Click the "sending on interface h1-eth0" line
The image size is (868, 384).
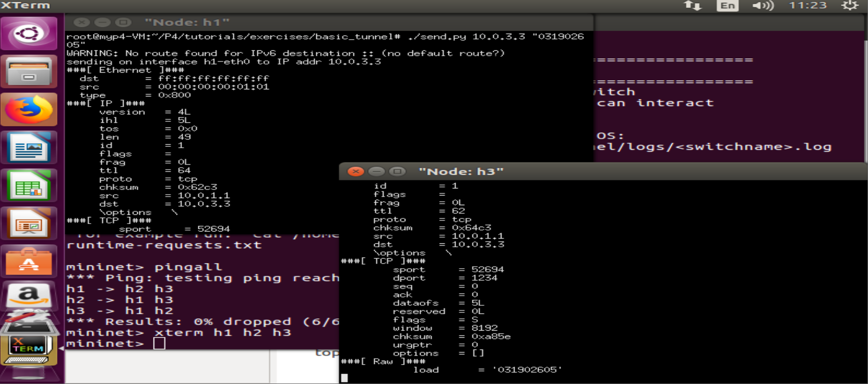pos(224,62)
